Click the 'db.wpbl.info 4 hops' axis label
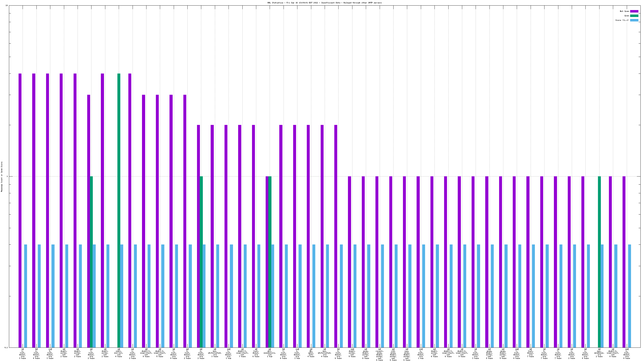 tap(311, 354)
